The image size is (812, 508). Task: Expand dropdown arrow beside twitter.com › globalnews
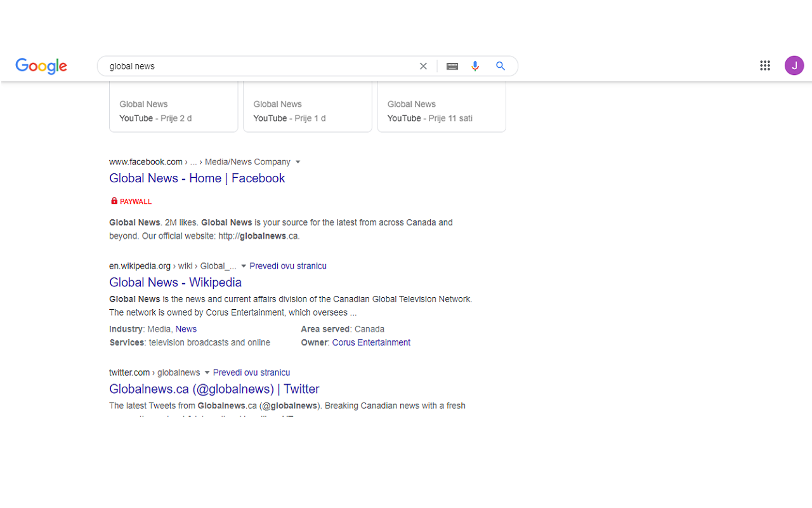coord(207,373)
